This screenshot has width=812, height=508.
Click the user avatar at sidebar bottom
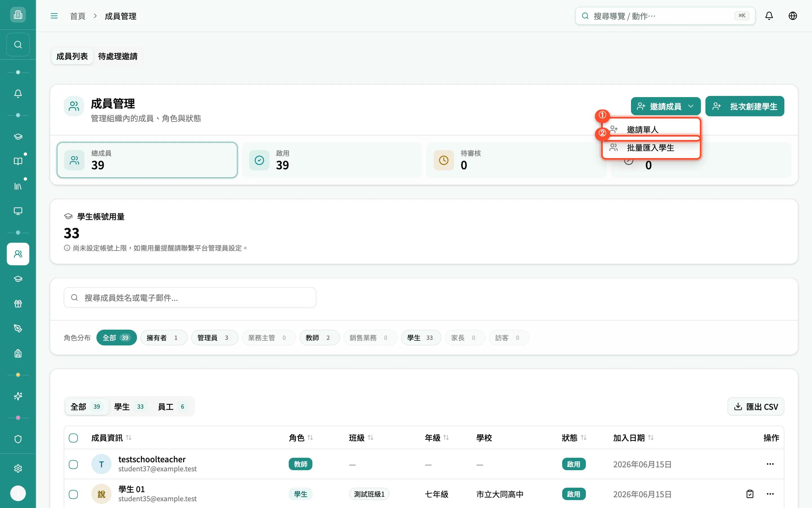(x=18, y=493)
